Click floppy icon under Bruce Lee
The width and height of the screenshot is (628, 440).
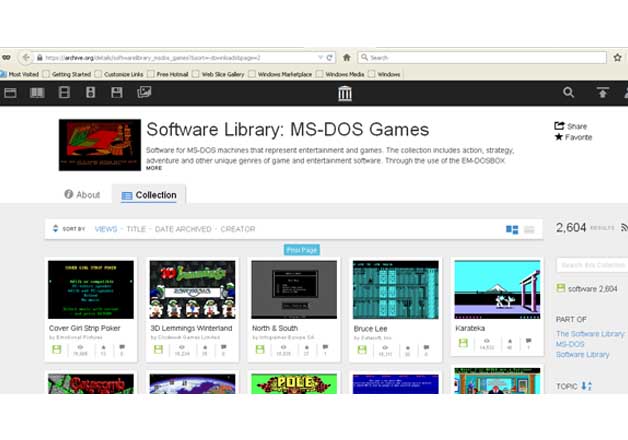point(362,349)
